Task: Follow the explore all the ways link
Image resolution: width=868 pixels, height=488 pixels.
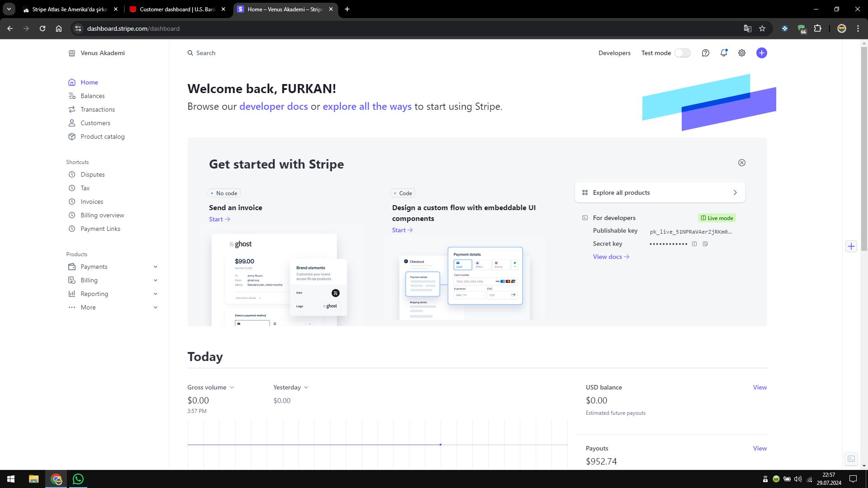Action: point(367,107)
